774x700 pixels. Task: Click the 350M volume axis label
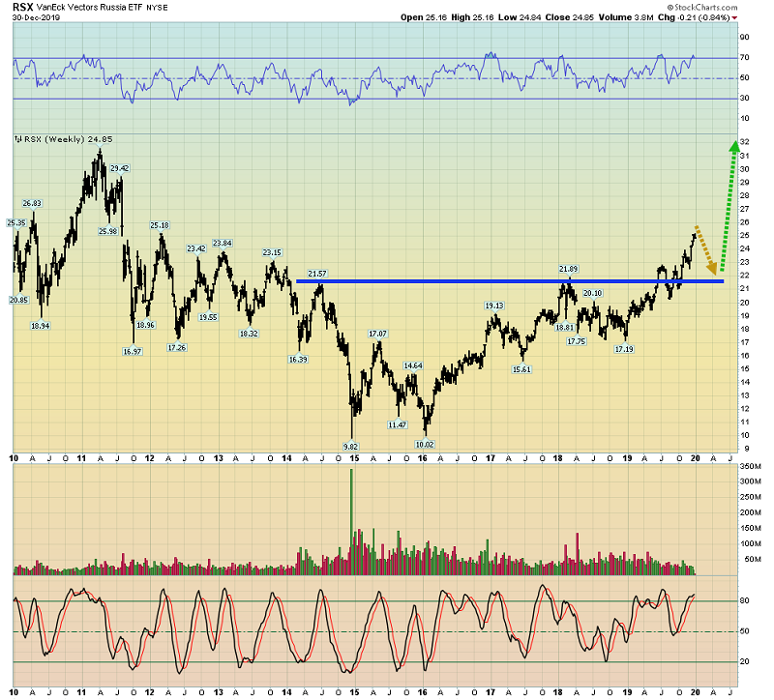click(x=752, y=467)
